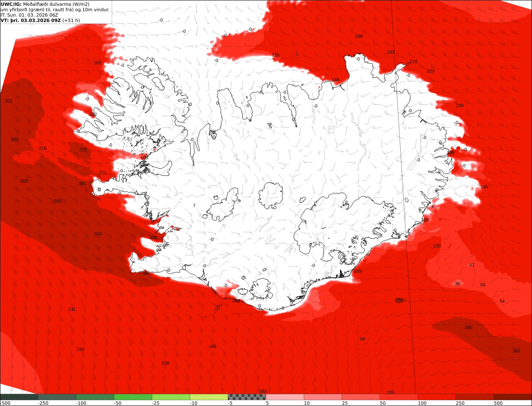Click the '98' flux value

[362, 339]
